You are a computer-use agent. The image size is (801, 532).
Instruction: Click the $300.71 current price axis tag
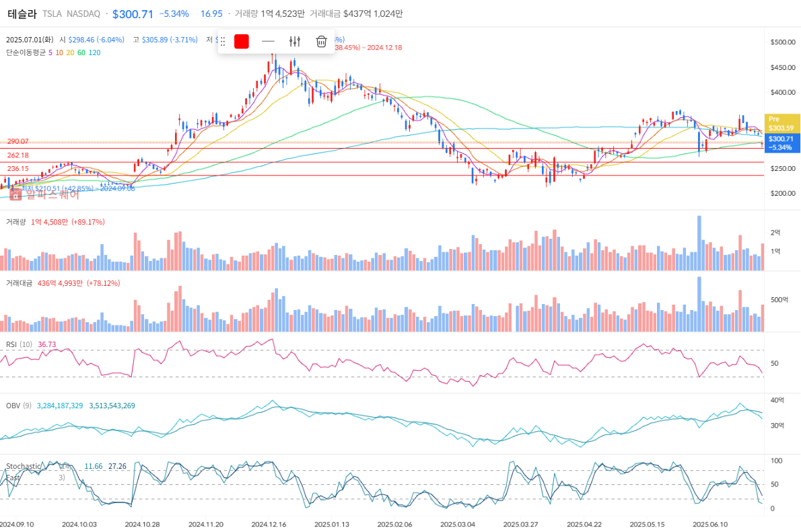click(781, 143)
